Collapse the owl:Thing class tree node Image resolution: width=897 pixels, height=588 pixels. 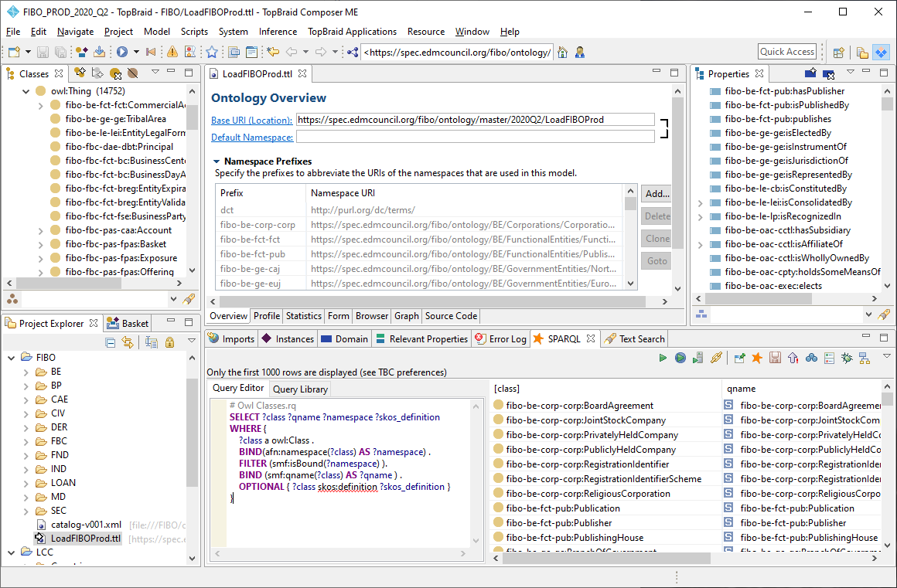26,91
